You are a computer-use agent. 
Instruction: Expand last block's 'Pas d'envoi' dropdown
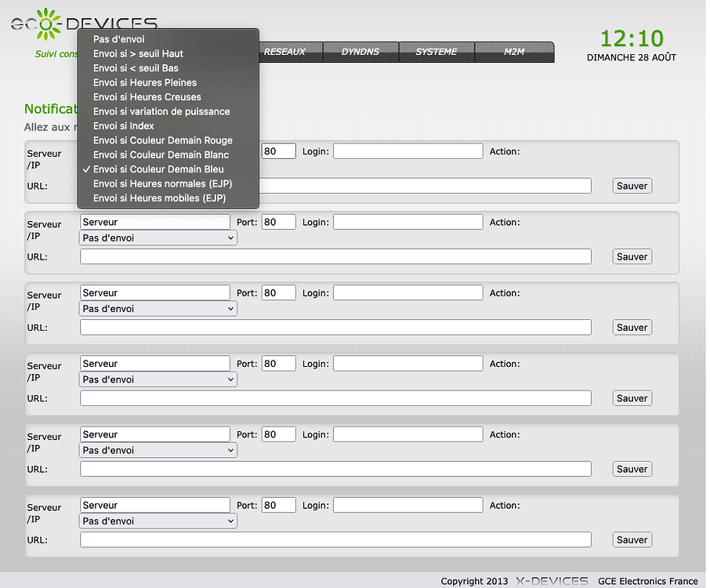tap(158, 521)
